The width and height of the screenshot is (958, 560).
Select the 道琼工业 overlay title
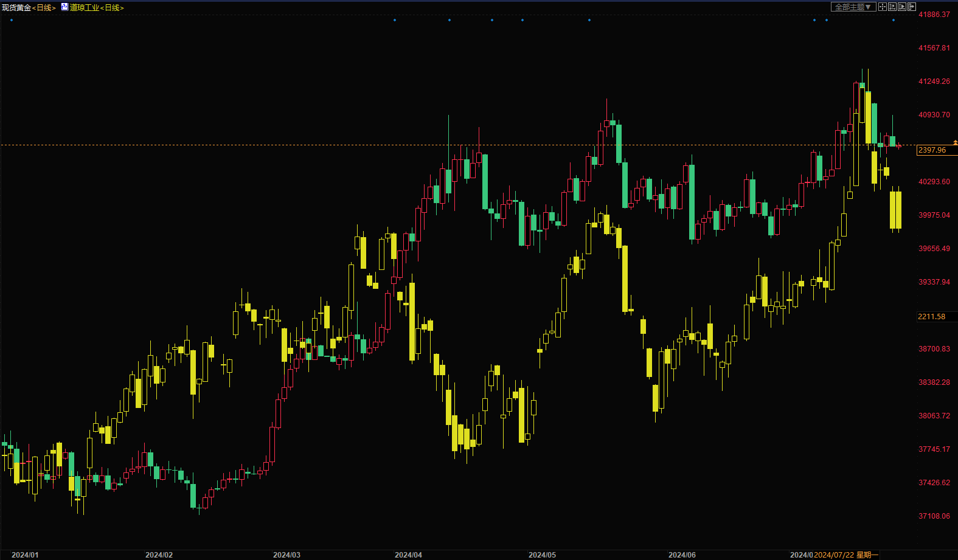tap(85, 8)
